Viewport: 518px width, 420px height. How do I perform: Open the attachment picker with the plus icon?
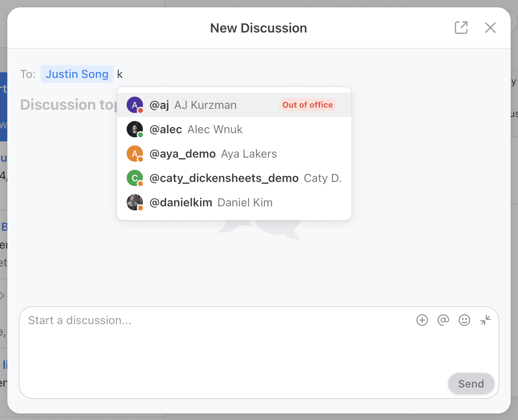click(422, 320)
